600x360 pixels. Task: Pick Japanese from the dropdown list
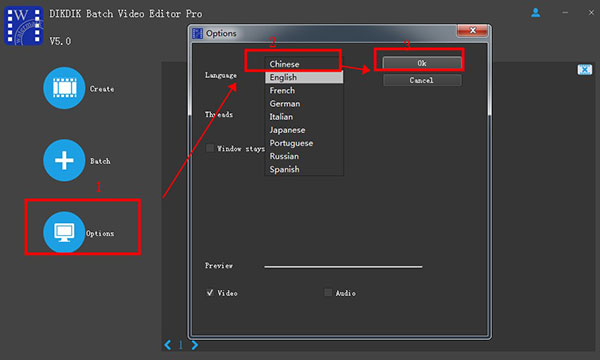tap(304, 130)
